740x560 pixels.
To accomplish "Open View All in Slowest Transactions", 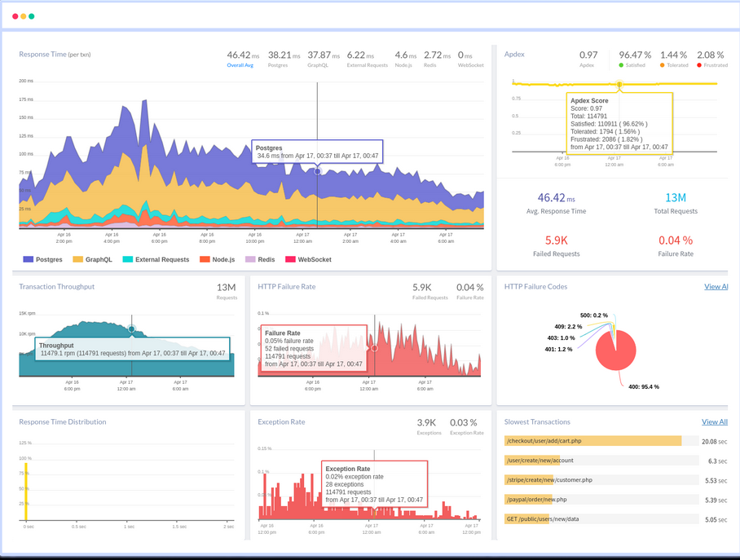I will coord(714,421).
